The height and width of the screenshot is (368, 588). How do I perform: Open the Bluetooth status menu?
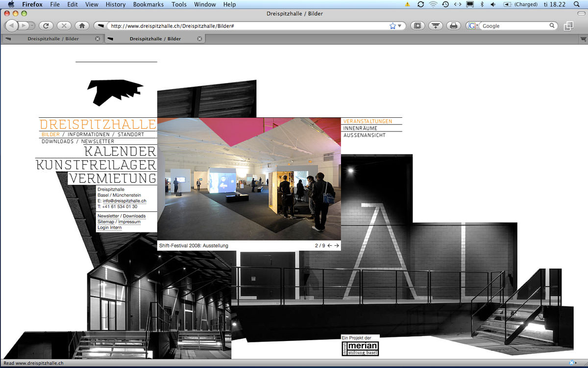point(482,4)
